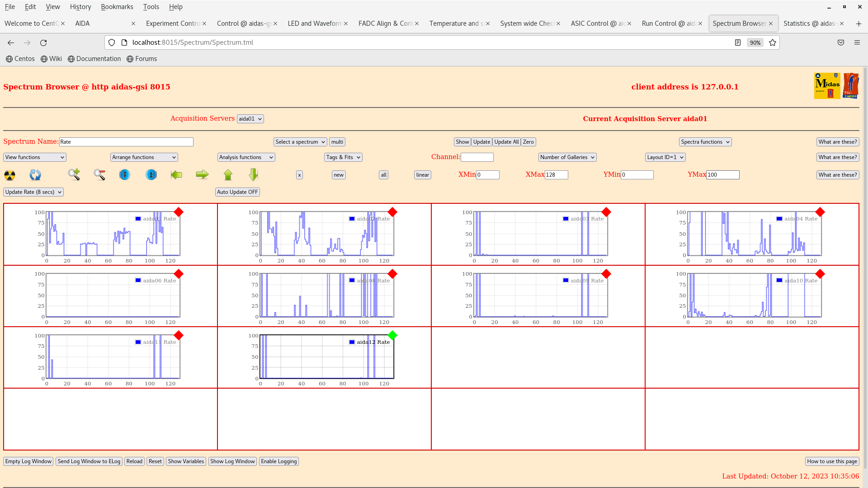Screen dimensions: 868x488
Task: Open the Update Rate dropdown
Action: tap(33, 192)
